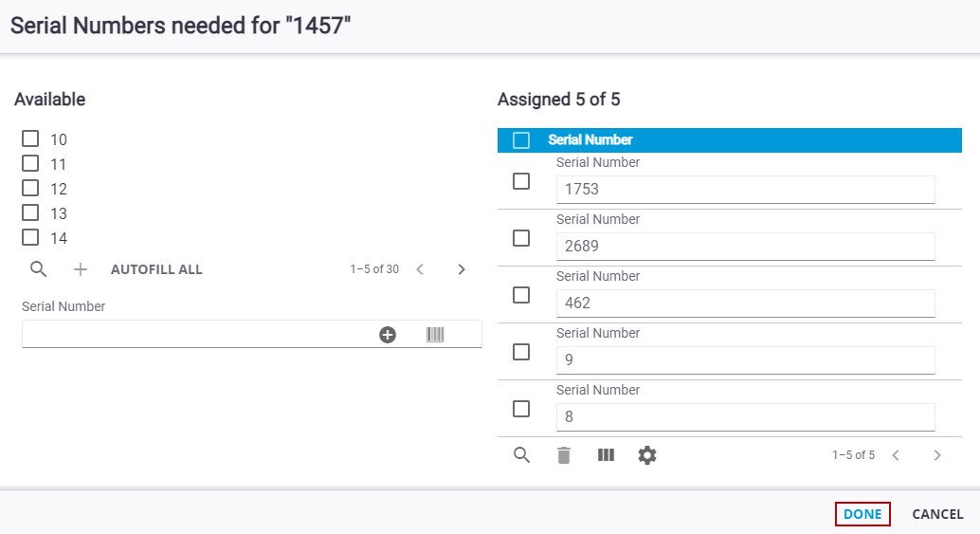
Task: Toggle the select-all checkbox in Serial Number header
Action: [521, 140]
